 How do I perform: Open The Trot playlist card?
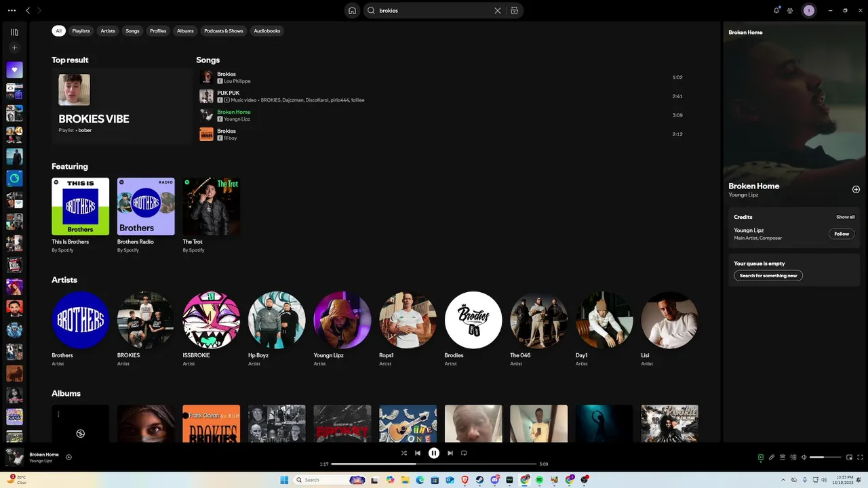pos(211,216)
